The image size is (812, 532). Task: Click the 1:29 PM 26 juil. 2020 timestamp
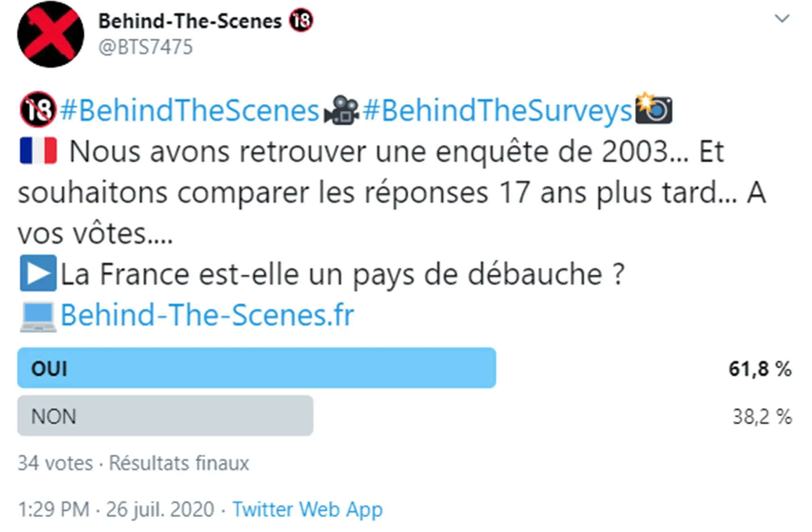pyautogui.click(x=116, y=509)
